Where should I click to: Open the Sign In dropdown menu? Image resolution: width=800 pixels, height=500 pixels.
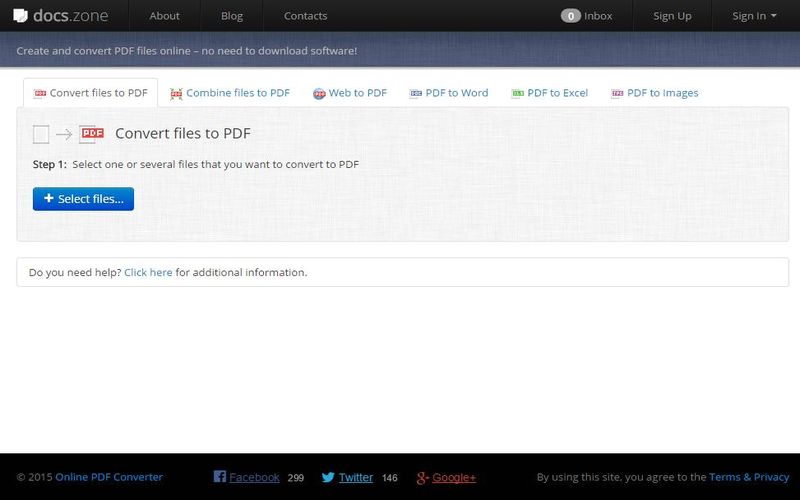coord(754,16)
